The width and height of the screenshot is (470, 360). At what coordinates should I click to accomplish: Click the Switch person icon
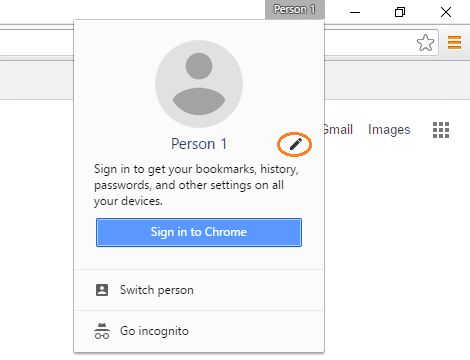click(102, 290)
